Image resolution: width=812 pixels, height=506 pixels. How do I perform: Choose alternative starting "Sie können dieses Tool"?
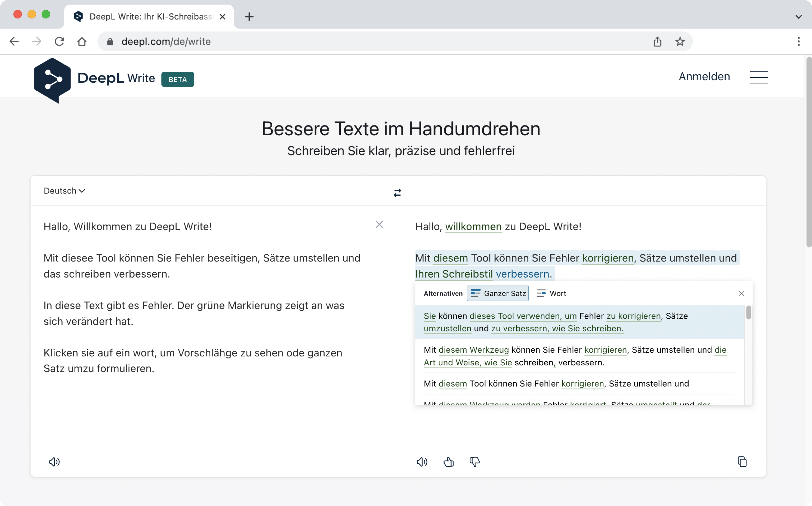579,322
